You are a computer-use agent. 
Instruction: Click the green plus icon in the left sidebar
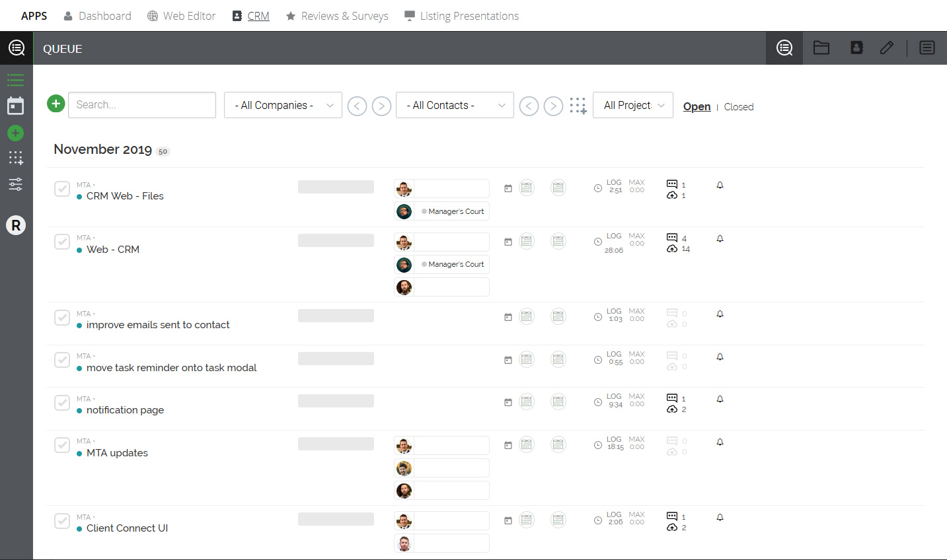pyautogui.click(x=16, y=133)
